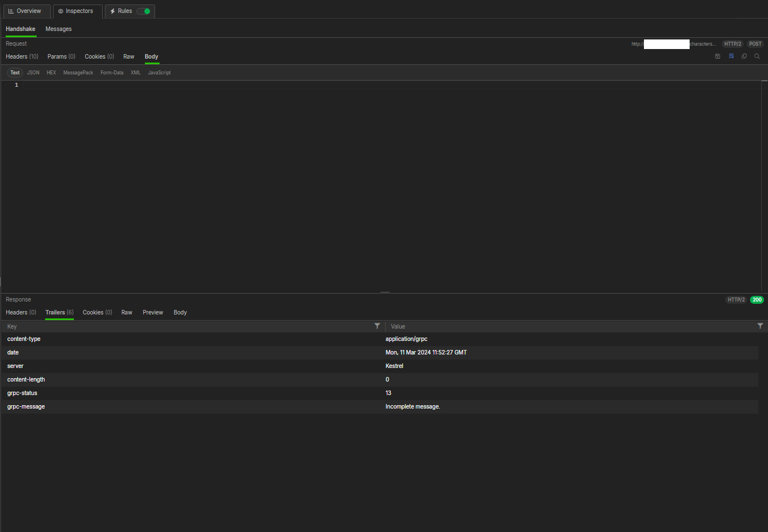Open search in the request body

(x=757, y=56)
